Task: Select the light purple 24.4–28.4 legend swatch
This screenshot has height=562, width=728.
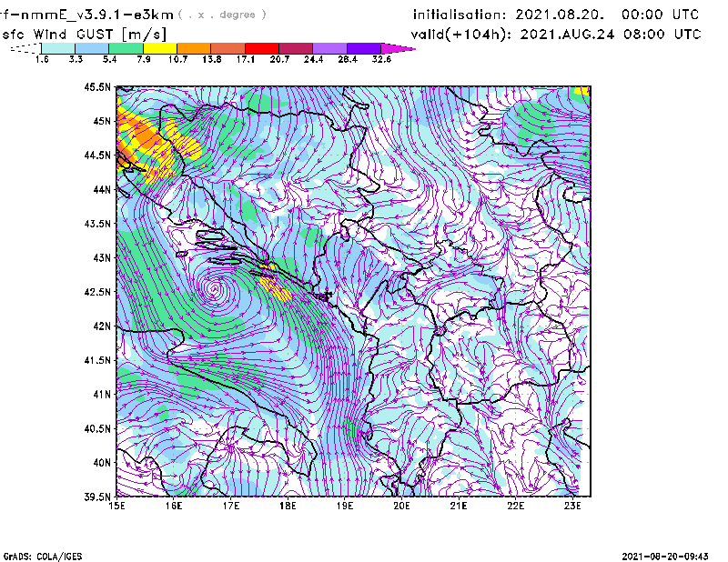Action: 329,48
